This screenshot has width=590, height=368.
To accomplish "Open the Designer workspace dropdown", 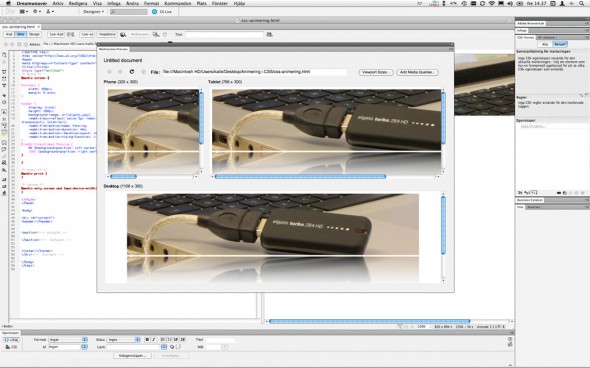I will click(x=93, y=12).
